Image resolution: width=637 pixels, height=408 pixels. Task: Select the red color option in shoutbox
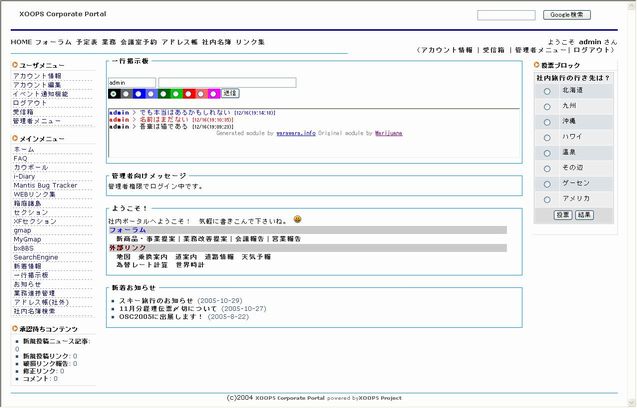[189, 93]
